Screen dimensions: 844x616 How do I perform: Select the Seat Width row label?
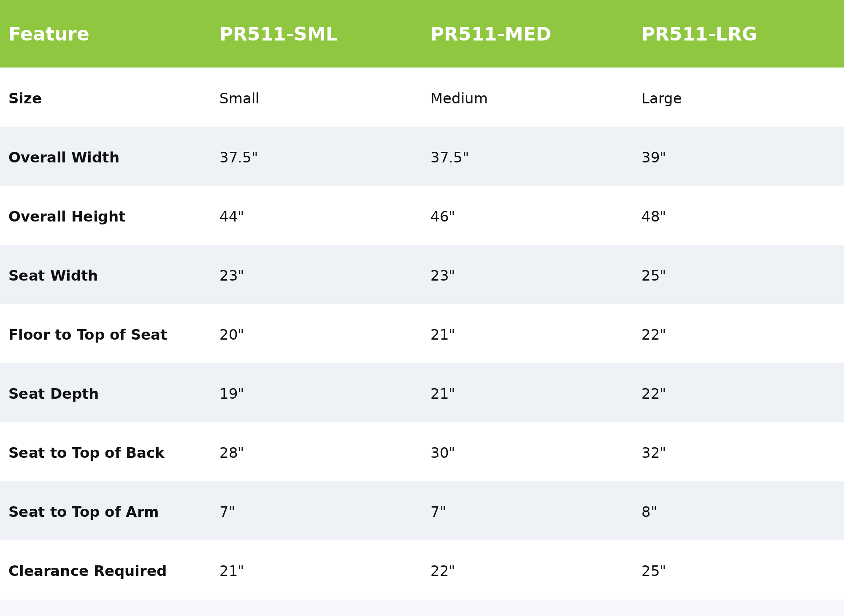pyautogui.click(x=53, y=276)
